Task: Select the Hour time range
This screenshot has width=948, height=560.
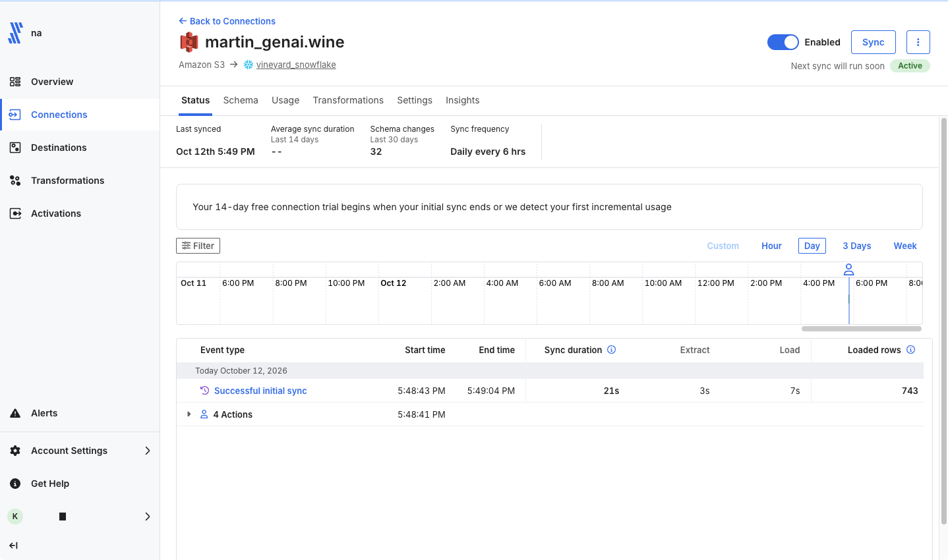Action: coord(771,246)
